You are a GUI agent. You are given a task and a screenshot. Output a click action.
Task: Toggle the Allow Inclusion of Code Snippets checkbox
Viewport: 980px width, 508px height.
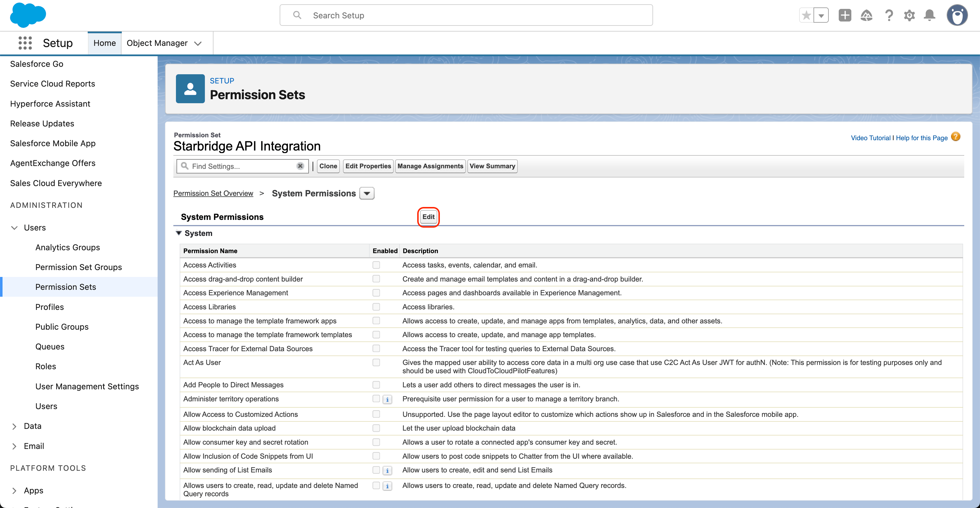376,456
